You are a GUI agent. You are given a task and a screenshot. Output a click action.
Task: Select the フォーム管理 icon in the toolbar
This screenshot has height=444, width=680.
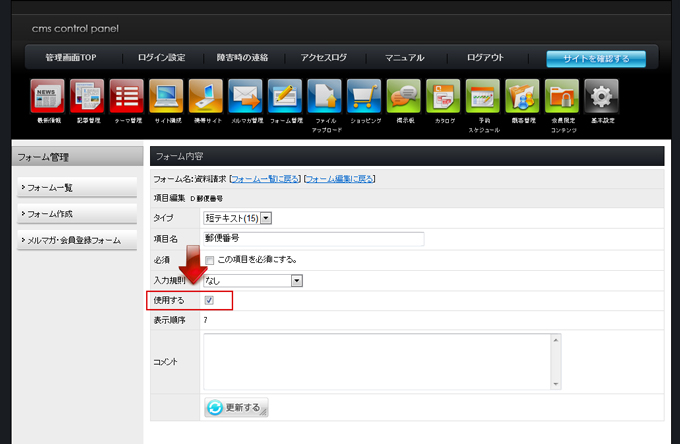pos(285,96)
